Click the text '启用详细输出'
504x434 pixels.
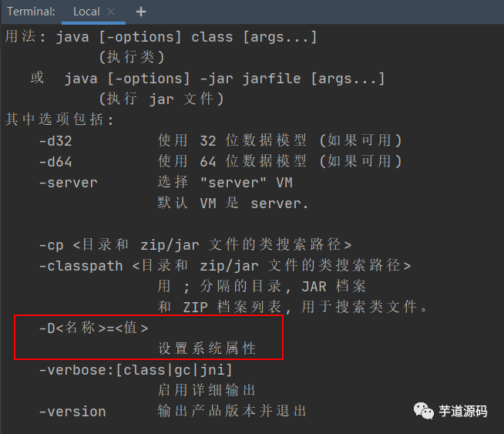pos(207,390)
